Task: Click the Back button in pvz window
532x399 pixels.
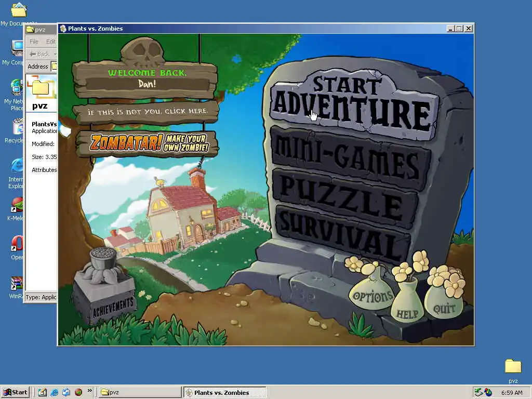Action: 40,54
